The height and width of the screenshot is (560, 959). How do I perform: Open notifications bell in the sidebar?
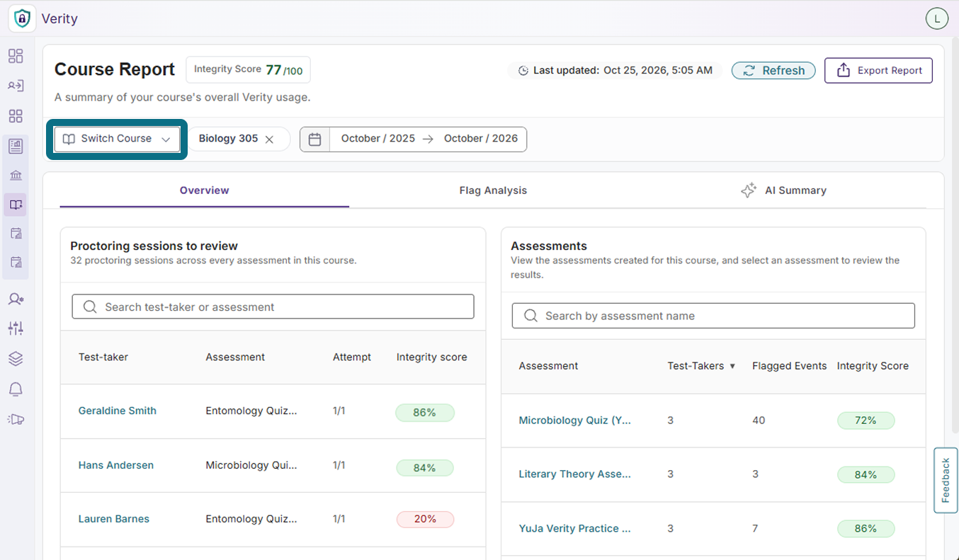pos(16,389)
